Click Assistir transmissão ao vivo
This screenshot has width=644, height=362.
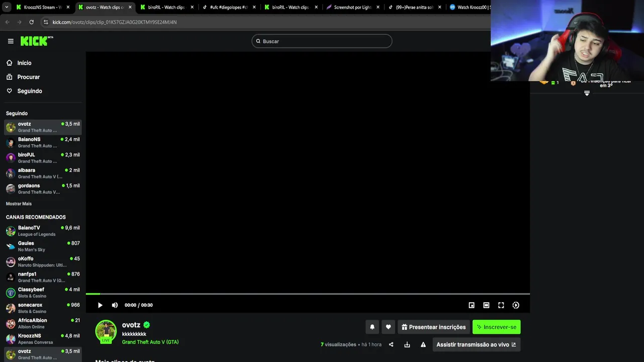coord(476,344)
